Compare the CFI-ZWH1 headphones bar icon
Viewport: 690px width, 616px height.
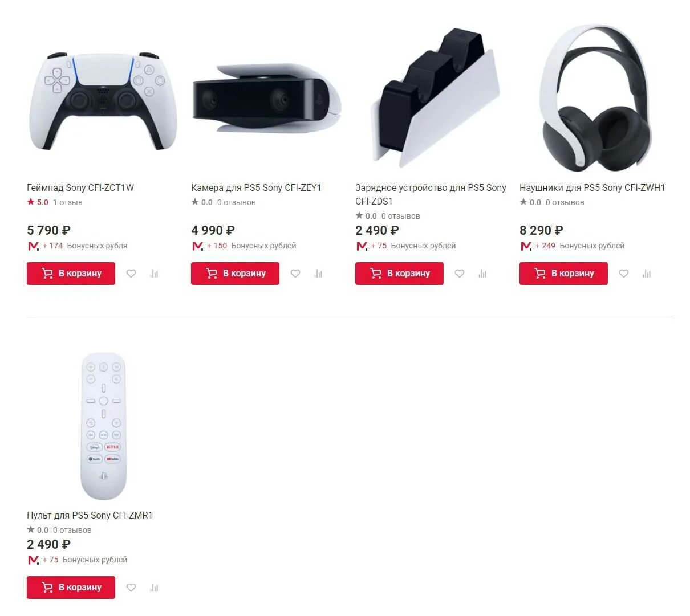[x=647, y=274]
